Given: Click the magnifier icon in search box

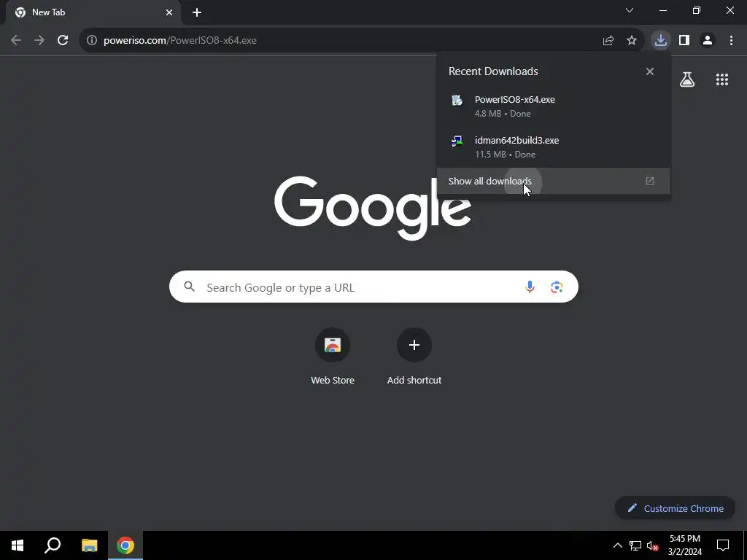Looking at the screenshot, I should [190, 287].
